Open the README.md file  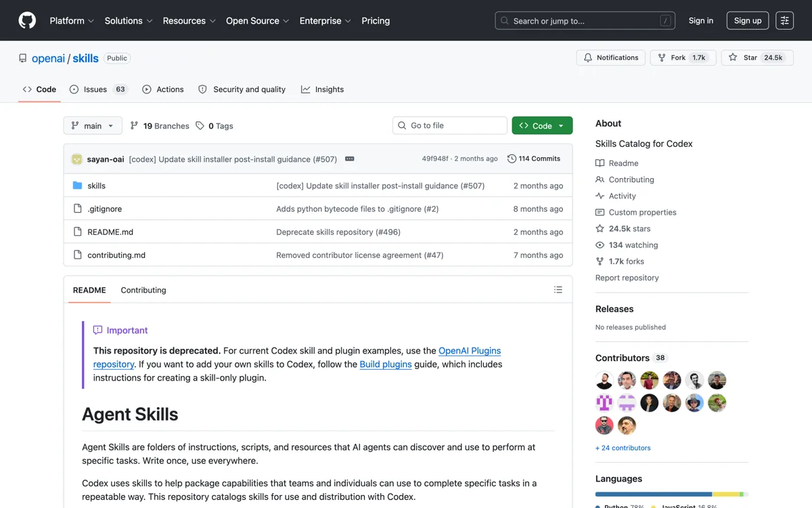pyautogui.click(x=110, y=232)
